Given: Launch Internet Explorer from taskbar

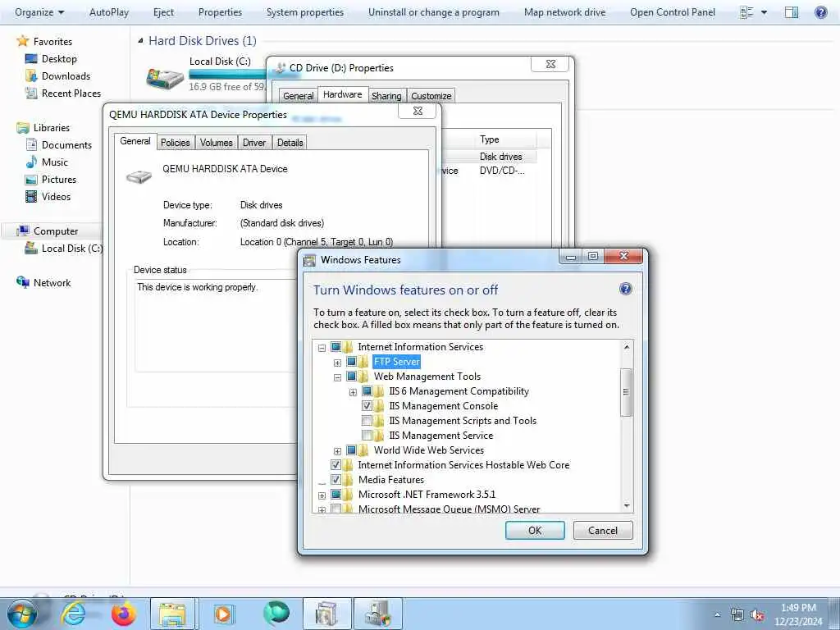Looking at the screenshot, I should [73, 614].
